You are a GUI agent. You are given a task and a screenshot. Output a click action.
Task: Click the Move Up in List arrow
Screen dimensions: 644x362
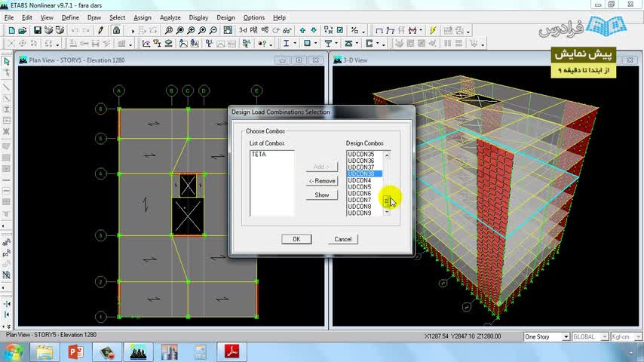coord(302,30)
